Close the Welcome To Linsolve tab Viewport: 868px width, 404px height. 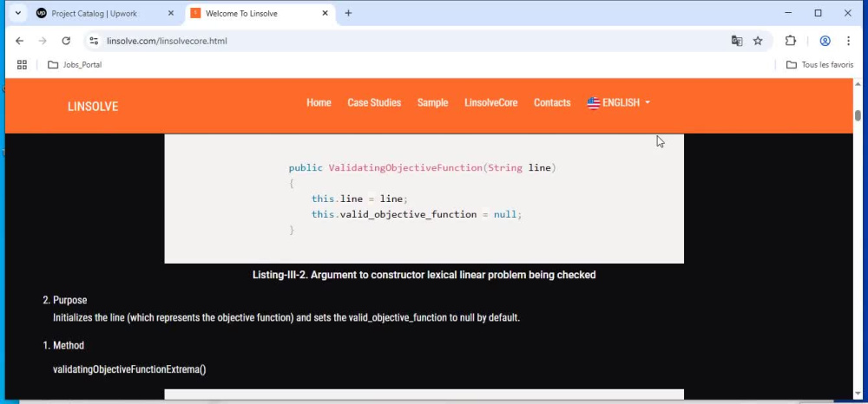pos(325,13)
